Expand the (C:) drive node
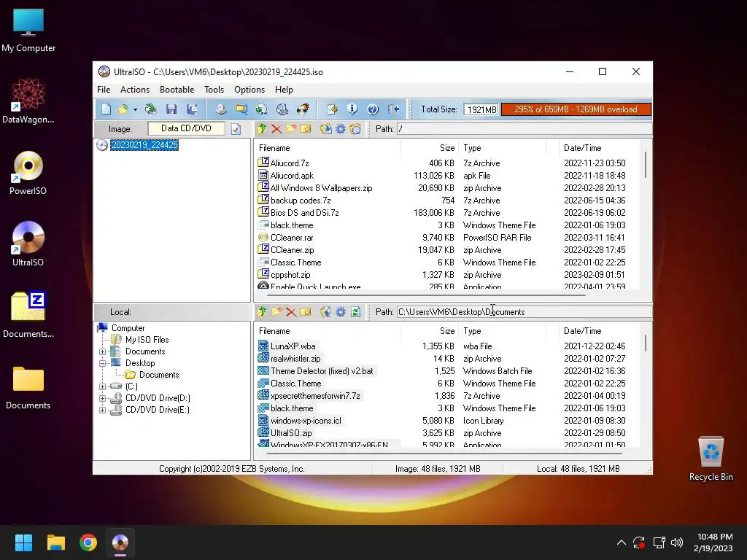Screen dimensions: 747x560 [x=102, y=386]
